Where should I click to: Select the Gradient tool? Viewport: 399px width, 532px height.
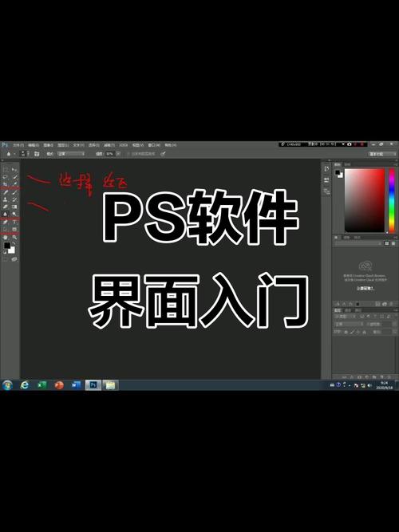14,207
